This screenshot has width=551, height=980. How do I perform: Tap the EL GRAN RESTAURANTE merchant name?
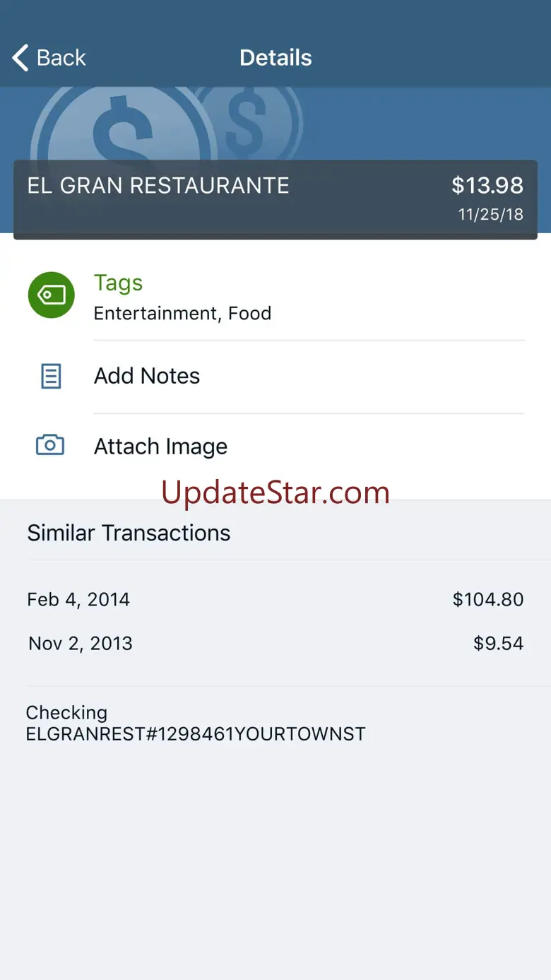[x=158, y=185]
